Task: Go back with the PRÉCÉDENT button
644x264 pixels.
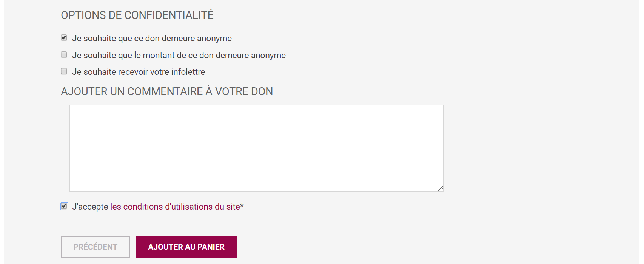Action: point(95,247)
